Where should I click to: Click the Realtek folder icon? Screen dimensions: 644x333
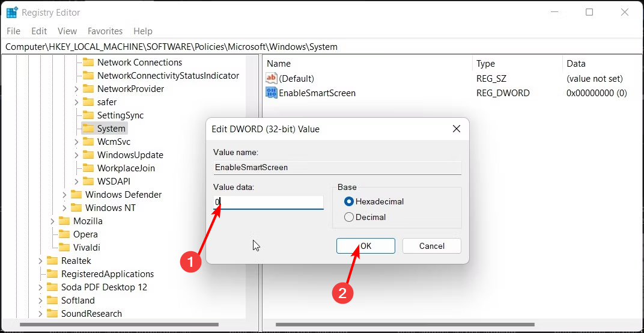tap(52, 261)
